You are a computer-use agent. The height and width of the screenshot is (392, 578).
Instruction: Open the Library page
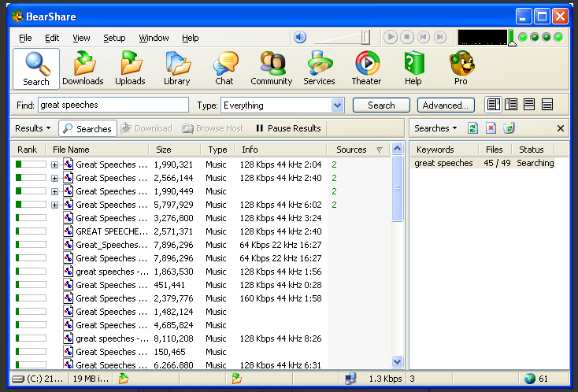(177, 69)
